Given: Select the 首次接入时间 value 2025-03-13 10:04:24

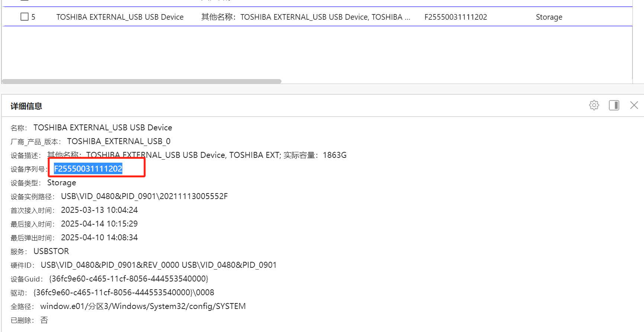Looking at the screenshot, I should pos(99,210).
